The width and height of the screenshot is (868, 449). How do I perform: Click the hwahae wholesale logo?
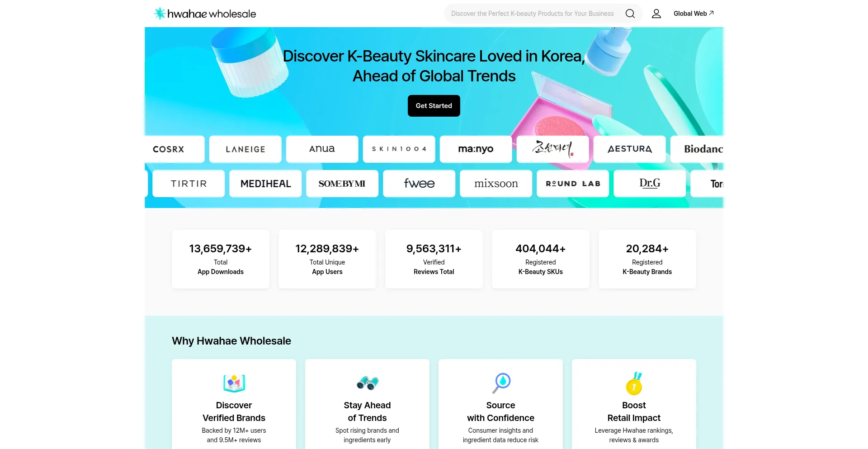click(x=205, y=14)
